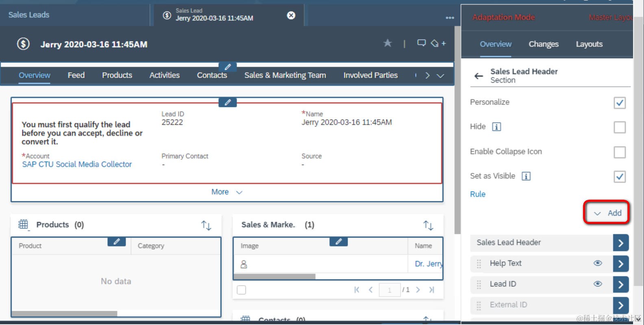Show info for the Hide option
Screen dimensions: 644x325
point(496,127)
